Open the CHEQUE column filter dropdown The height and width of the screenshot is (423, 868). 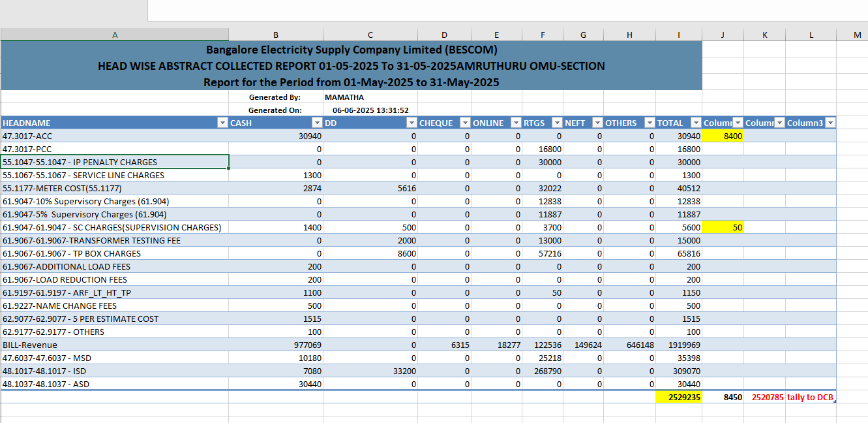465,123
